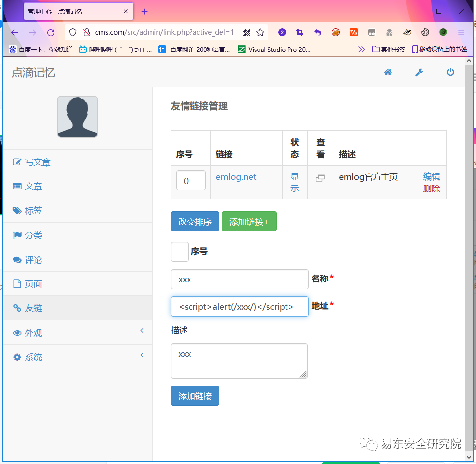Open the 其他书签 folder

pos(388,49)
